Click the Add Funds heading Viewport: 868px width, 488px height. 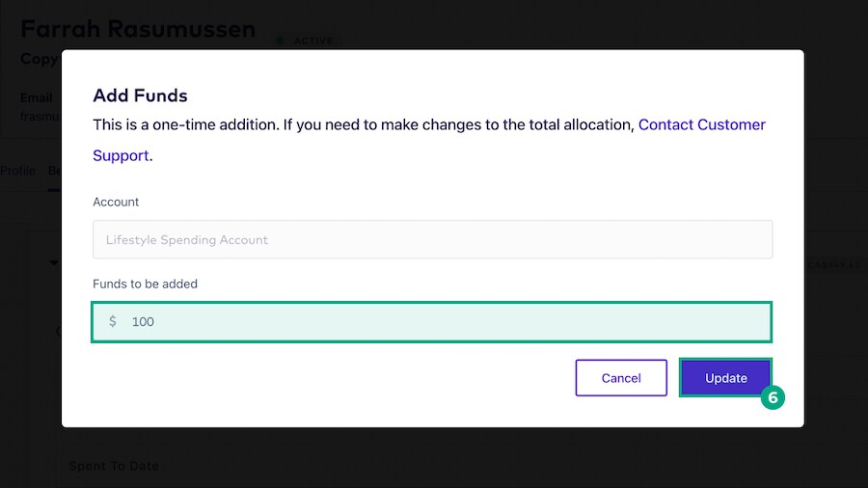(x=140, y=95)
